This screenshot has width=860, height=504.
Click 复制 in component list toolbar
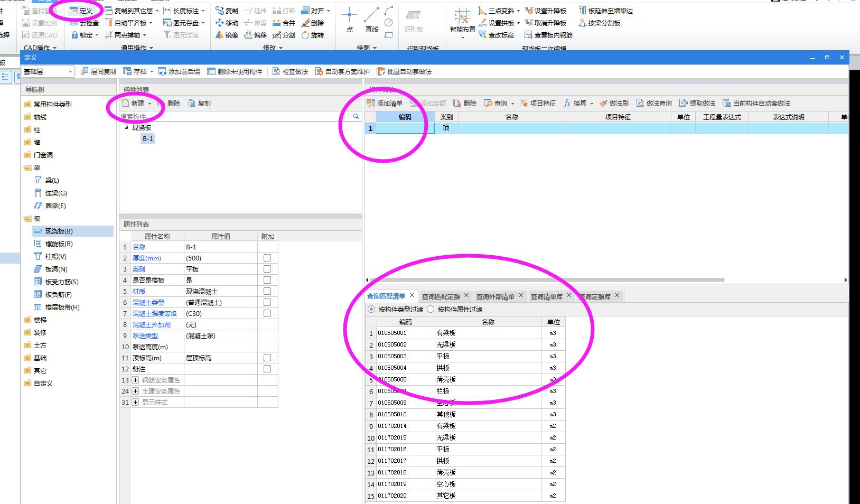point(200,103)
